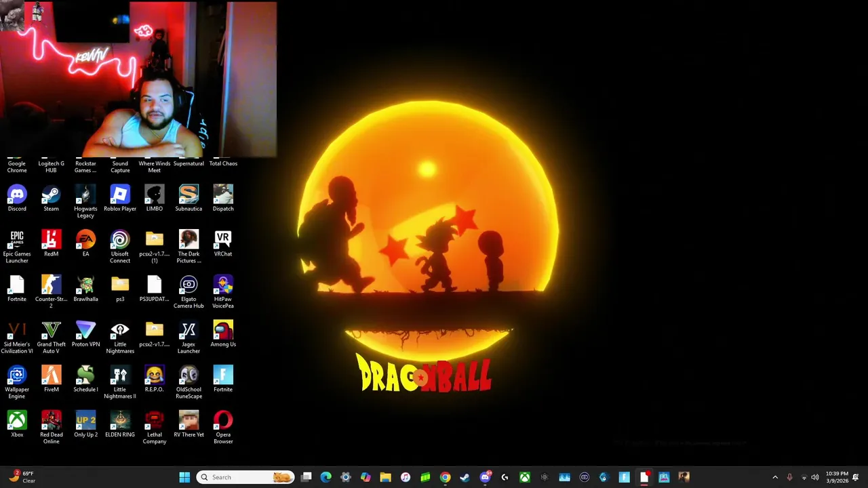Image resolution: width=868 pixels, height=488 pixels.
Task: Switch to Chrome on the taskbar
Action: click(445, 477)
